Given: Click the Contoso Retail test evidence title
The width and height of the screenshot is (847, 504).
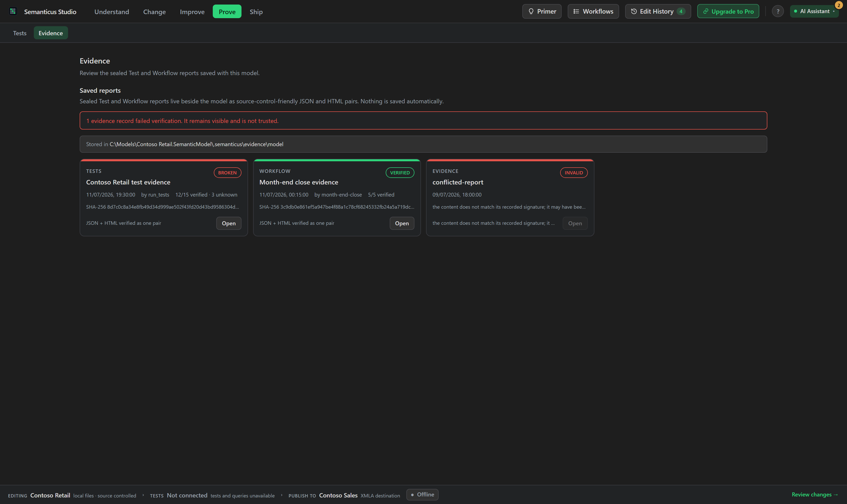Looking at the screenshot, I should (128, 182).
